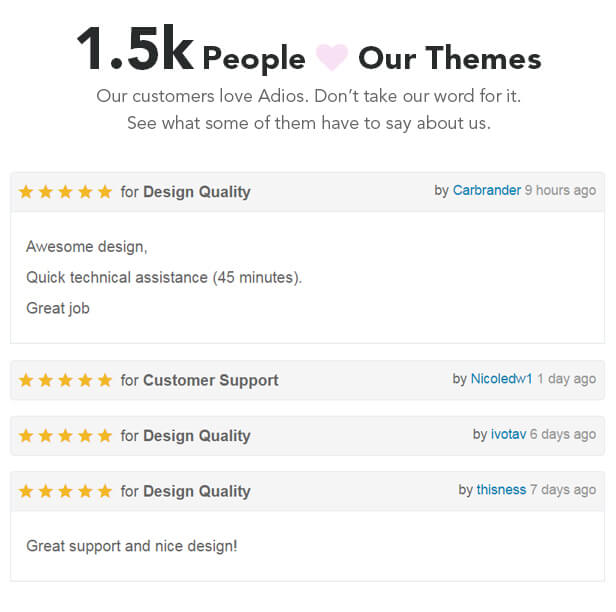616x612 pixels.
Task: Click the "9 hours ago" timestamp
Action: [x=560, y=190]
